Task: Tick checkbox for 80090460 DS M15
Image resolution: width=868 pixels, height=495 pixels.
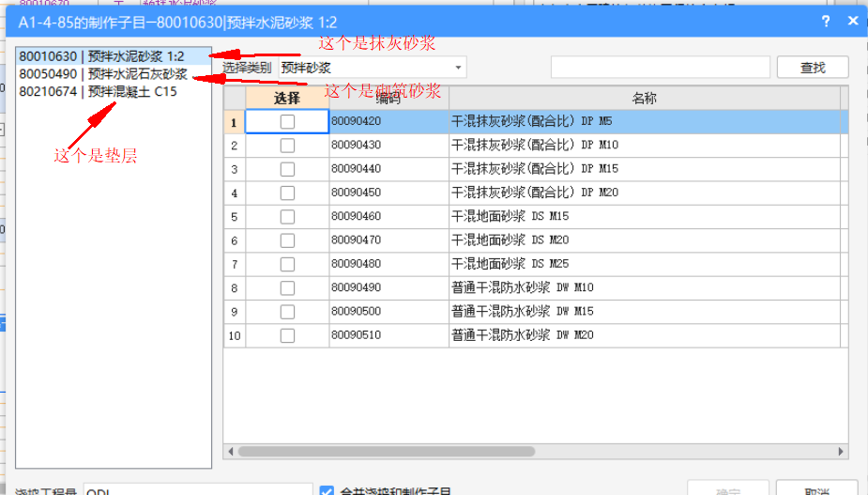Action: (x=287, y=217)
